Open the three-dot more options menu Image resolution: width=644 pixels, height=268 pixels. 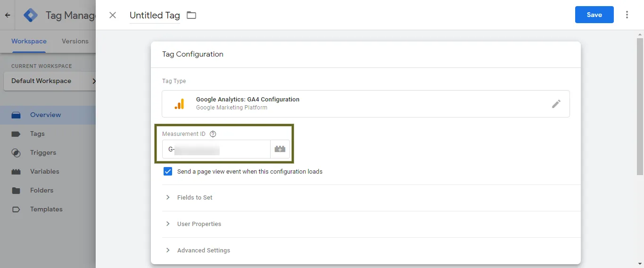(x=627, y=15)
